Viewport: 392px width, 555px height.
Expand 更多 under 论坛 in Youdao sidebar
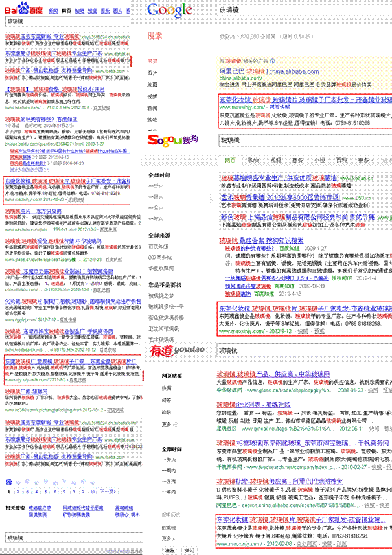[x=168, y=425]
